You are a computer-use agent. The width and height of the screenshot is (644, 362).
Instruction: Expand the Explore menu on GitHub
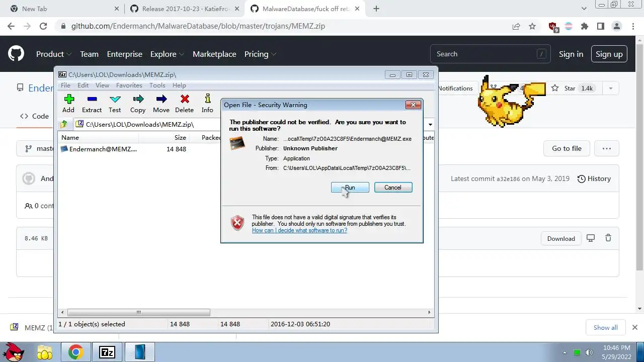167,54
